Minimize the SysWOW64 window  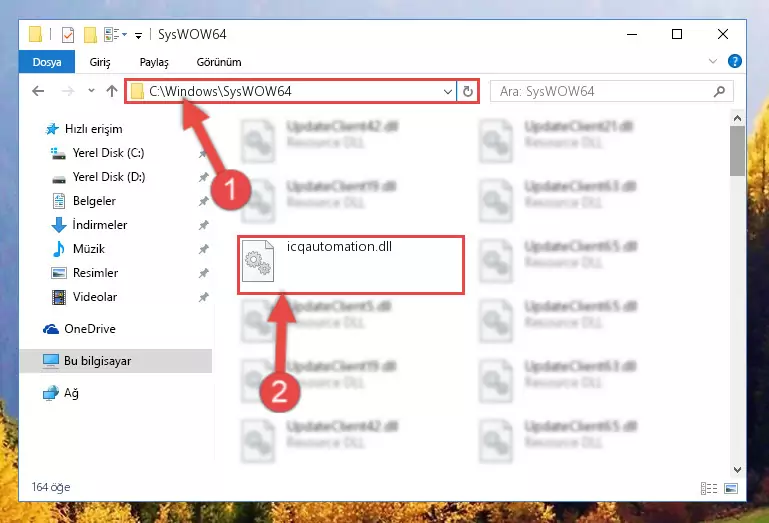[632, 34]
